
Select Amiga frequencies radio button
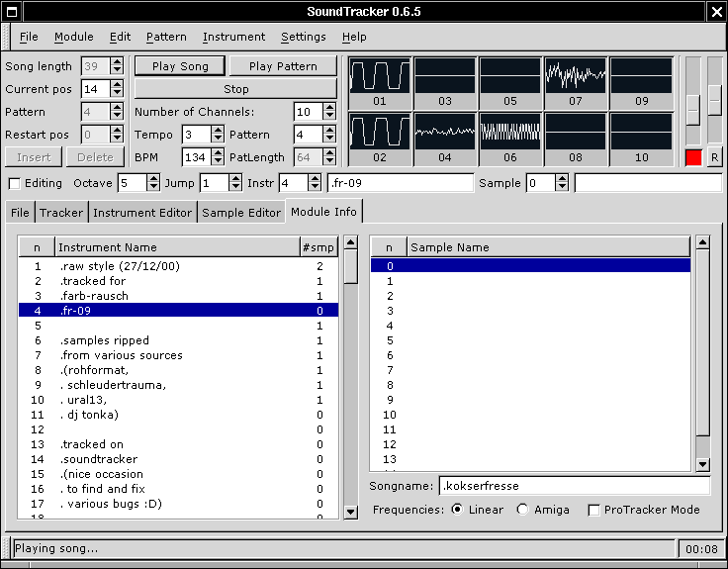tap(522, 510)
